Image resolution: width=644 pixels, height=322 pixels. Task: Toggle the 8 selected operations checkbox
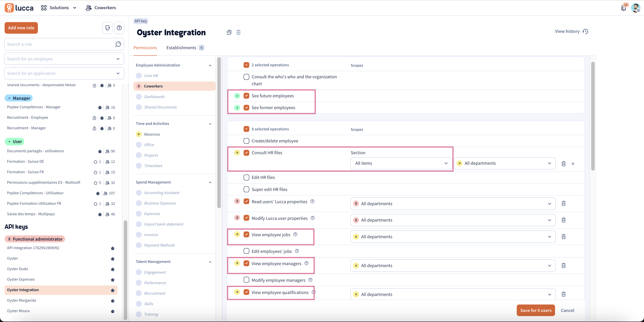pyautogui.click(x=246, y=129)
